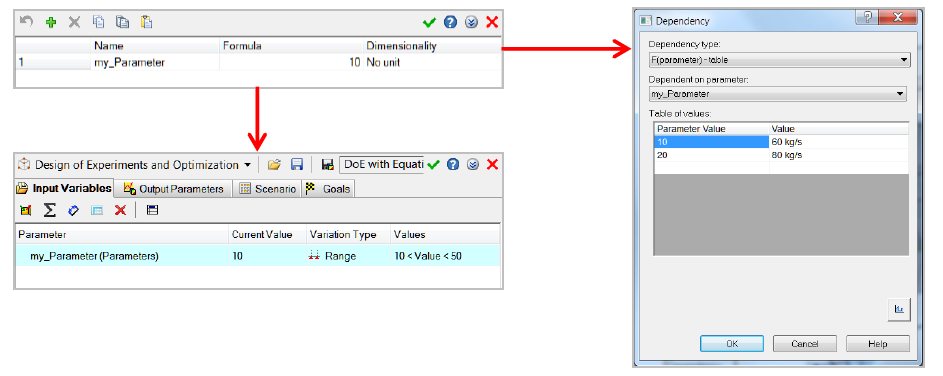This screenshot has width=943, height=376.
Task: Click the Parameter column header in DoE table
Action: click(122, 234)
